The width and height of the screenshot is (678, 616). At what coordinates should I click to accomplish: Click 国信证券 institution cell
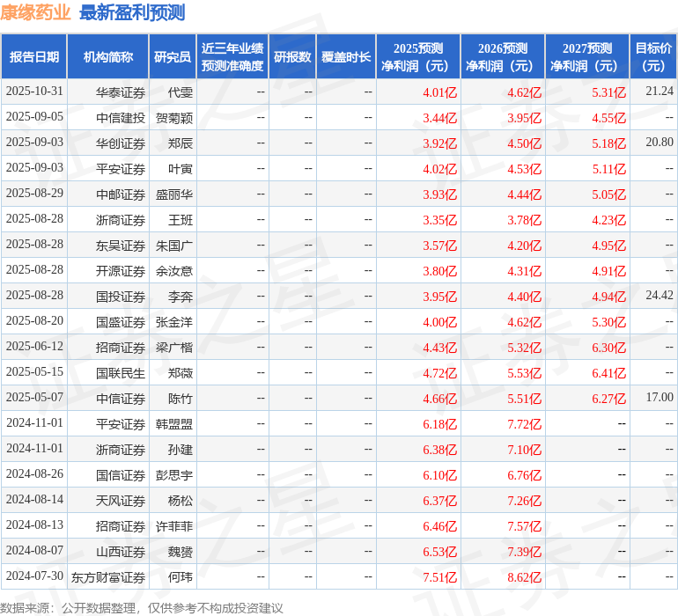[x=121, y=474]
